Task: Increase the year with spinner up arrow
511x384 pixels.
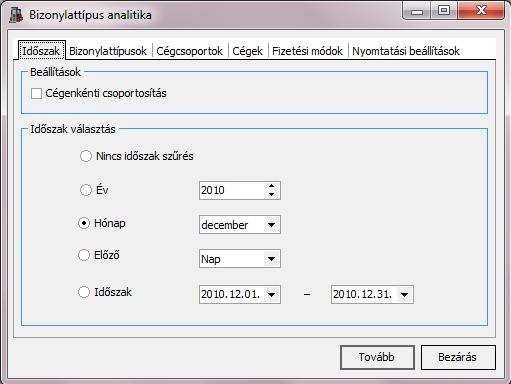Action: (x=271, y=186)
